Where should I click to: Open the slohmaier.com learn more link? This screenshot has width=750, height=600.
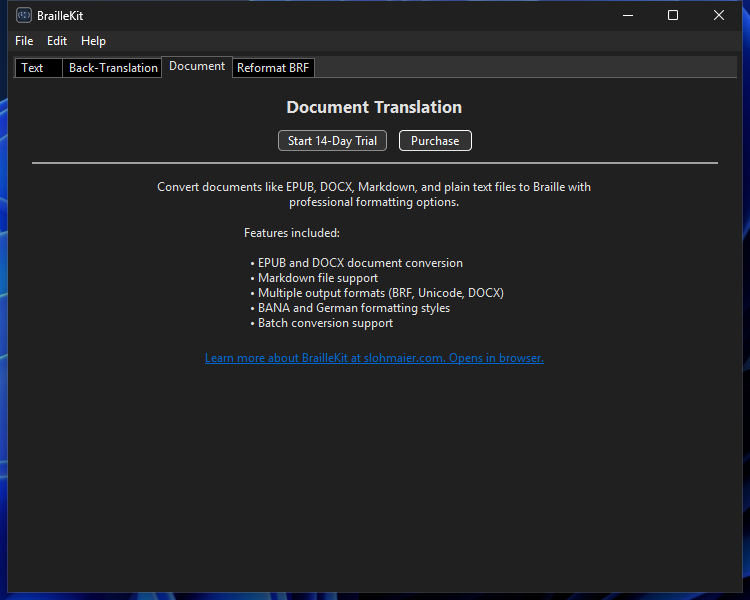coord(374,358)
